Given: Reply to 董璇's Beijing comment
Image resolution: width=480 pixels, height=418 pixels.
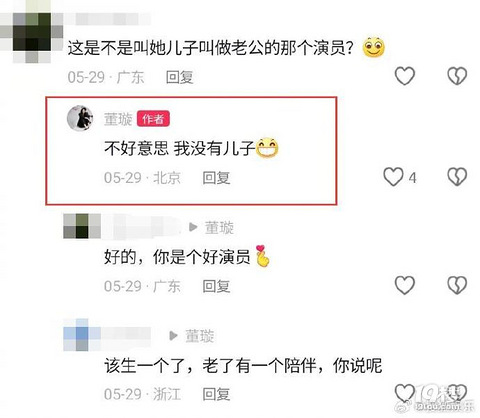Looking at the screenshot, I should (x=216, y=178).
